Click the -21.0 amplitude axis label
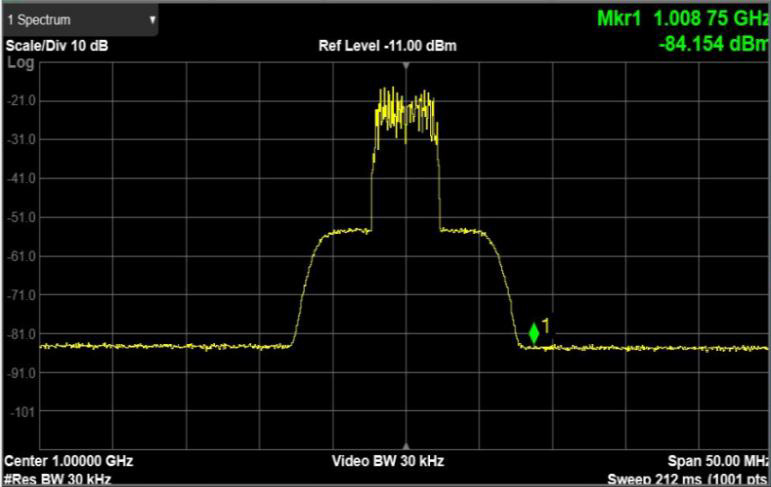 click(x=22, y=101)
